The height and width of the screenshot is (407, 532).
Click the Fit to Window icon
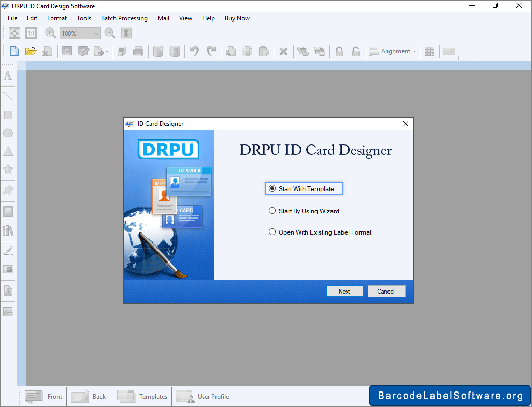[15, 33]
